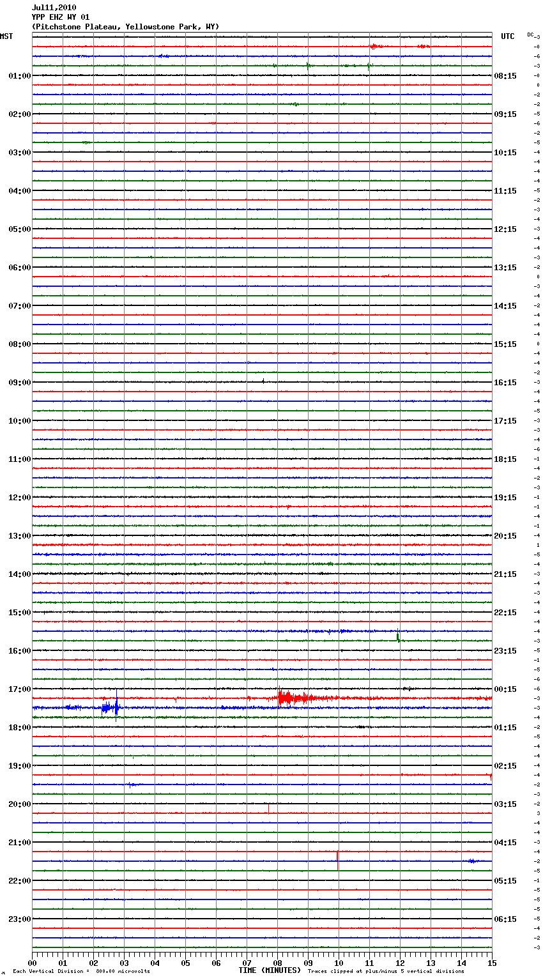Select the 05:00 MST time label

coord(19,229)
